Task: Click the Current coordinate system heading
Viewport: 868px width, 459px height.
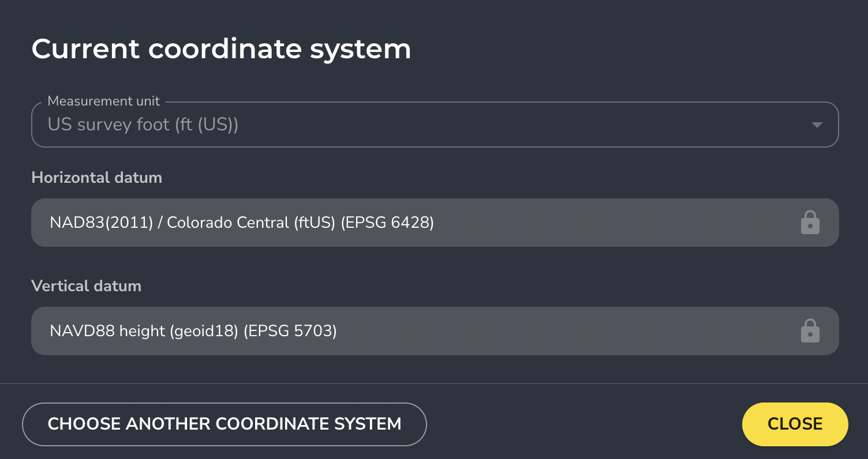Action: (221, 49)
